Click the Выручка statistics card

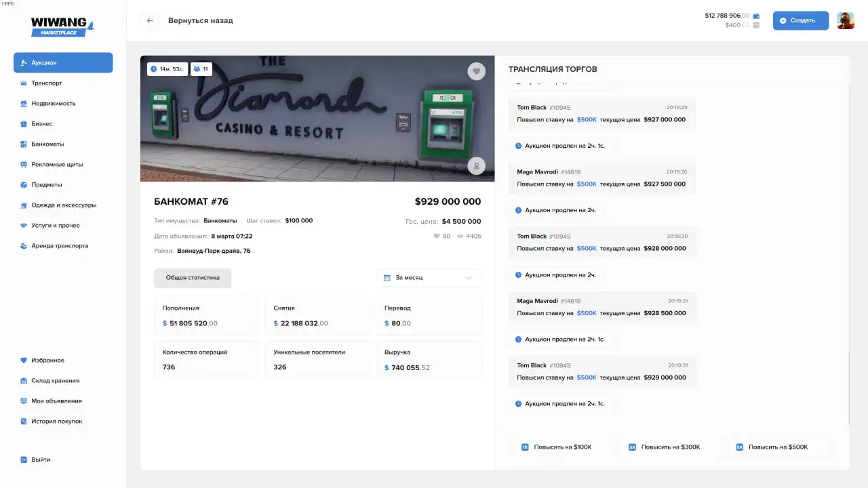pos(429,360)
